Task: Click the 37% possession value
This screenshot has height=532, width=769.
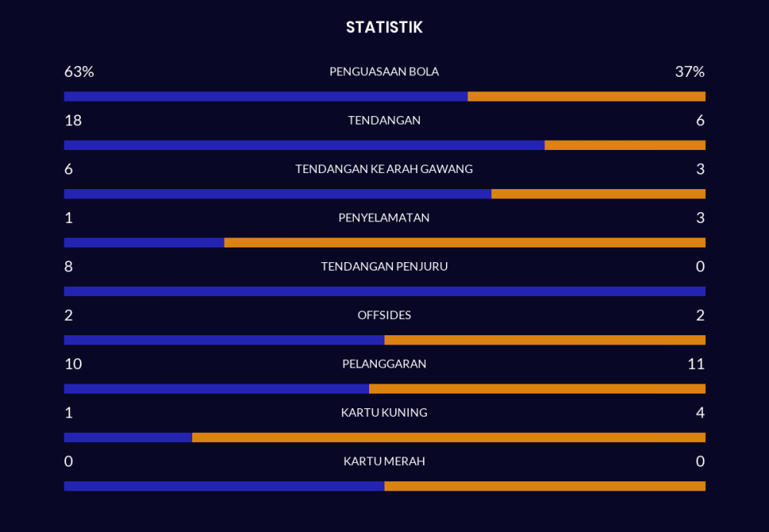Action: (x=689, y=71)
